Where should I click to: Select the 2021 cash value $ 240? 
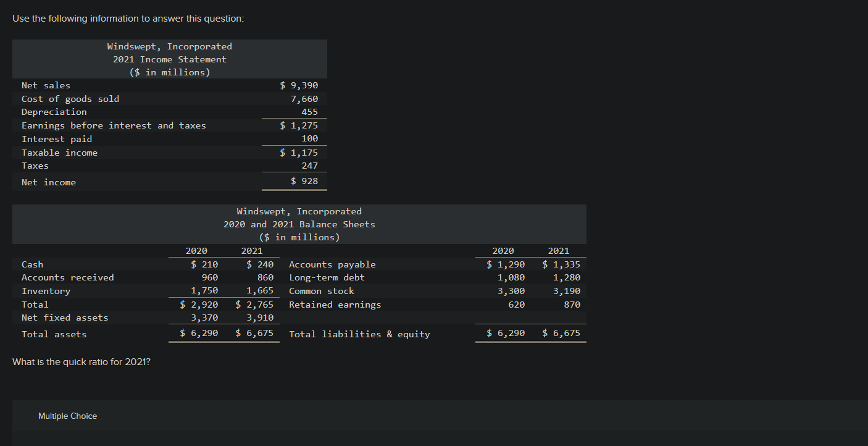[260, 264]
